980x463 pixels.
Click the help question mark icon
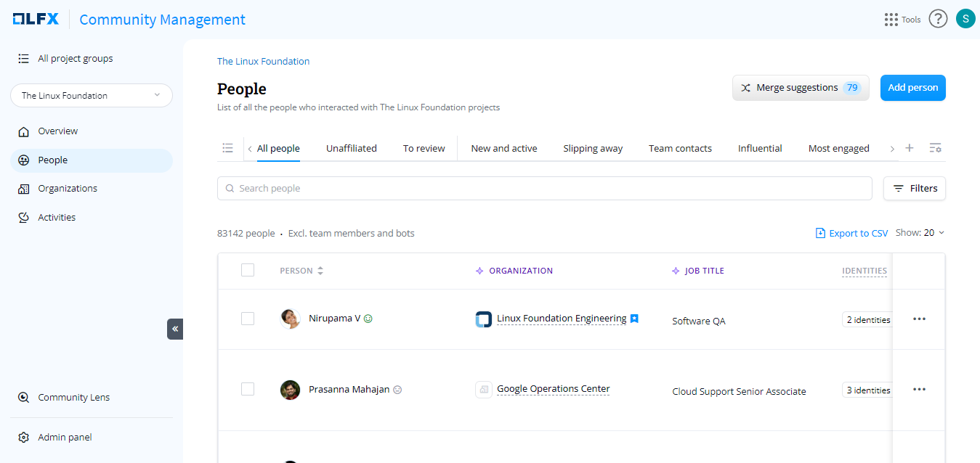click(x=938, y=19)
